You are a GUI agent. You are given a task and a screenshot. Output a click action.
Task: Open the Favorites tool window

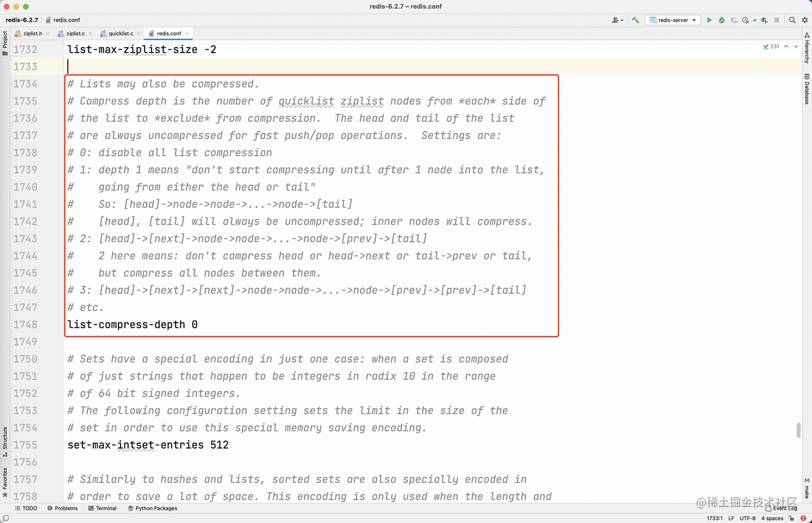click(x=5, y=482)
